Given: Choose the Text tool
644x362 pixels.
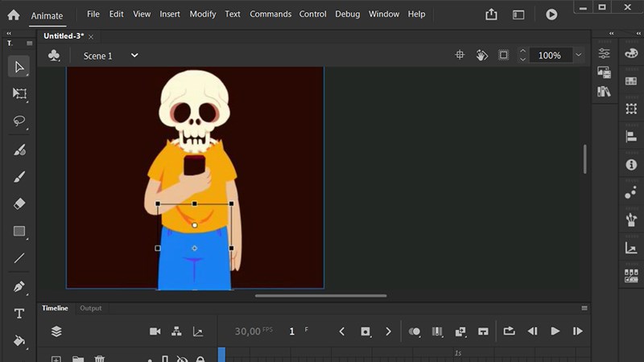Looking at the screenshot, I should coord(19,314).
